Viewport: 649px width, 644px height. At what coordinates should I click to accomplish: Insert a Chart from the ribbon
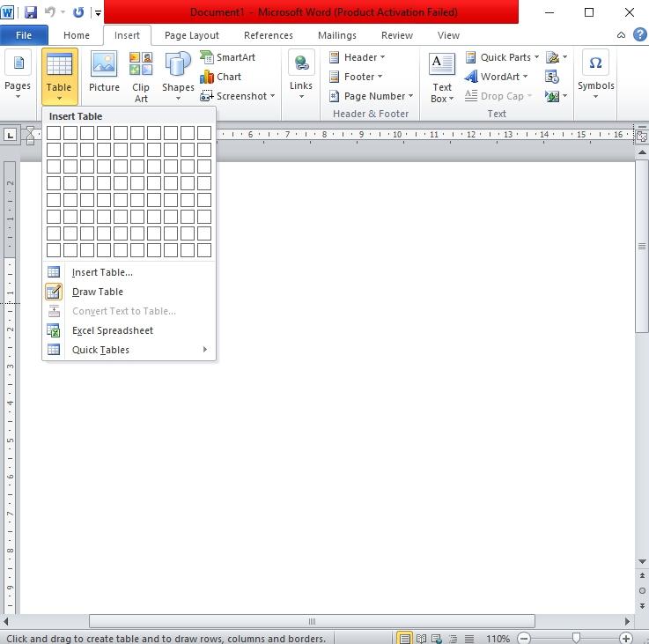coord(221,77)
